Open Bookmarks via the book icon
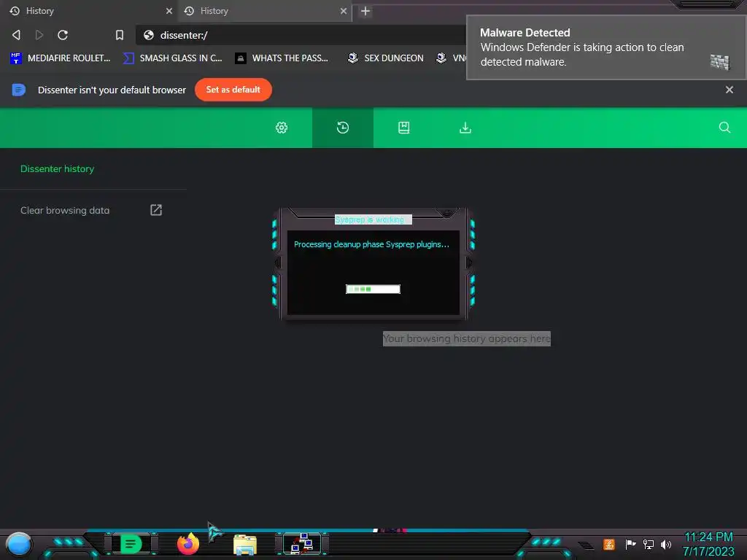The height and width of the screenshot is (560, 747). click(x=404, y=128)
